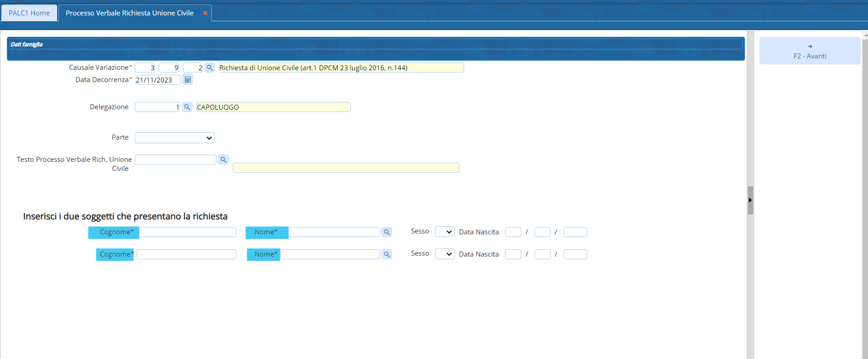The image size is (868, 359).
Task: Search second subject by Nome magnifier
Action: pos(387,254)
